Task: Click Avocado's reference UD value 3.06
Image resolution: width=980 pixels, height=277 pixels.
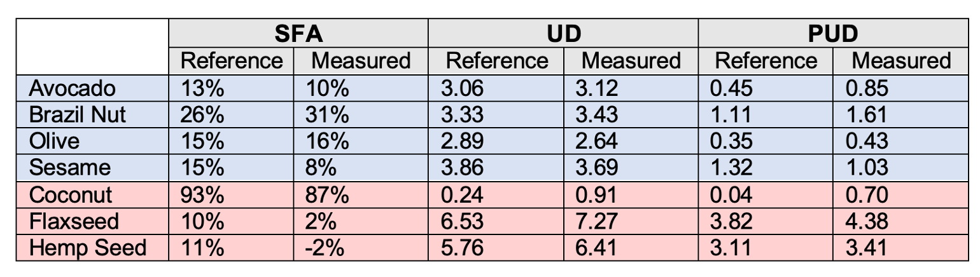Action: coord(465,88)
